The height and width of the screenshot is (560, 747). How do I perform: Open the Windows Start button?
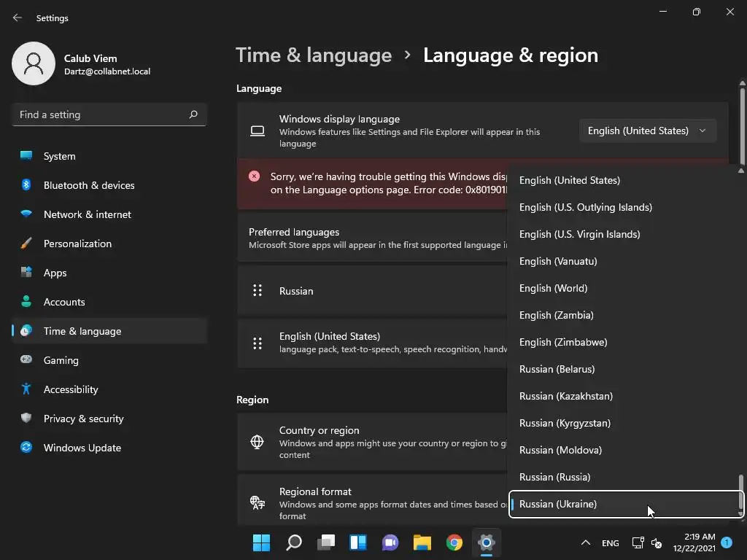[261, 542]
